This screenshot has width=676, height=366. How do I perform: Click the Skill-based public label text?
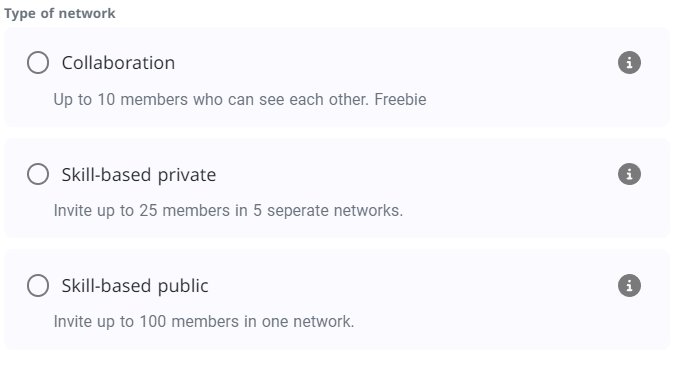135,286
